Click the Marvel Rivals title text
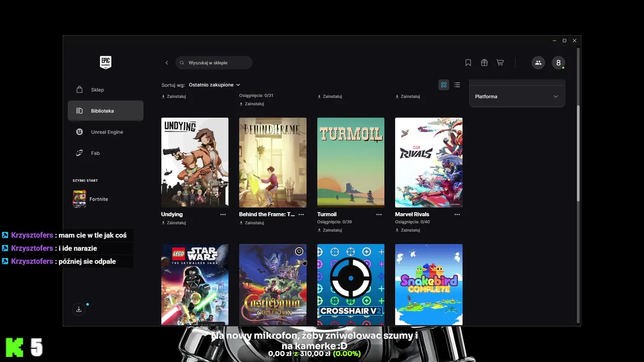This screenshot has height=362, width=644. tap(412, 214)
